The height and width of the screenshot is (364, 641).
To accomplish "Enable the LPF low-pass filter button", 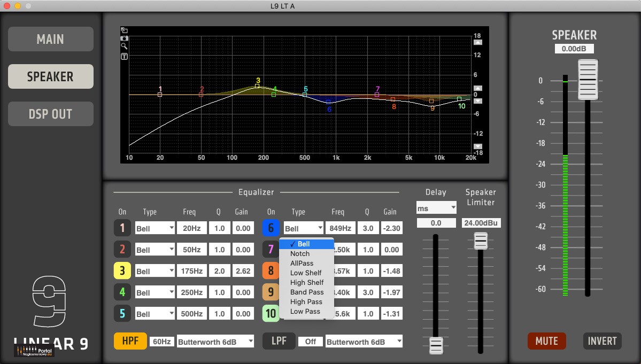I will coord(279,340).
